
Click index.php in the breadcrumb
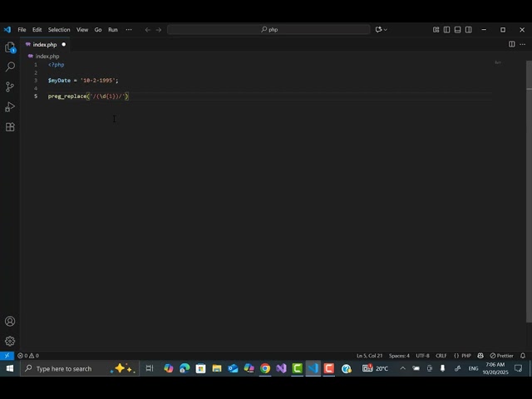click(x=47, y=57)
